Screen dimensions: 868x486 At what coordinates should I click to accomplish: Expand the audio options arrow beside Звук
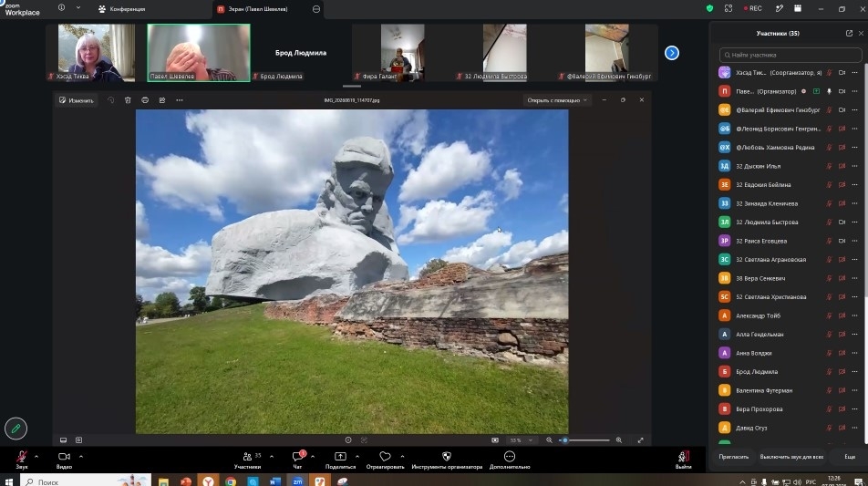(x=36, y=457)
